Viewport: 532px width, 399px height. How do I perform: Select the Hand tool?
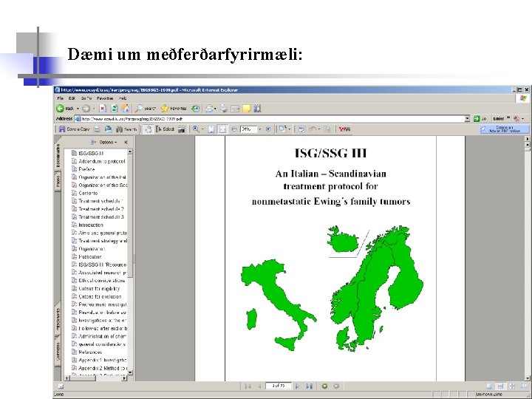tap(148, 129)
